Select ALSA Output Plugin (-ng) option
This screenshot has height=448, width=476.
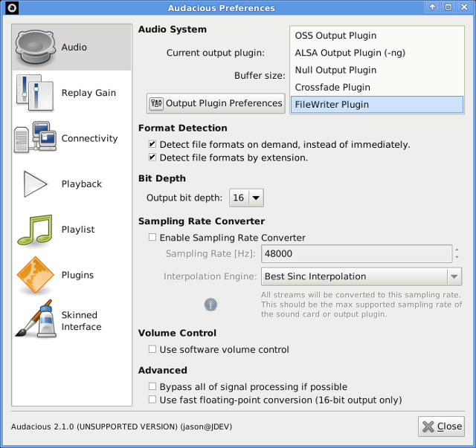[x=377, y=53]
